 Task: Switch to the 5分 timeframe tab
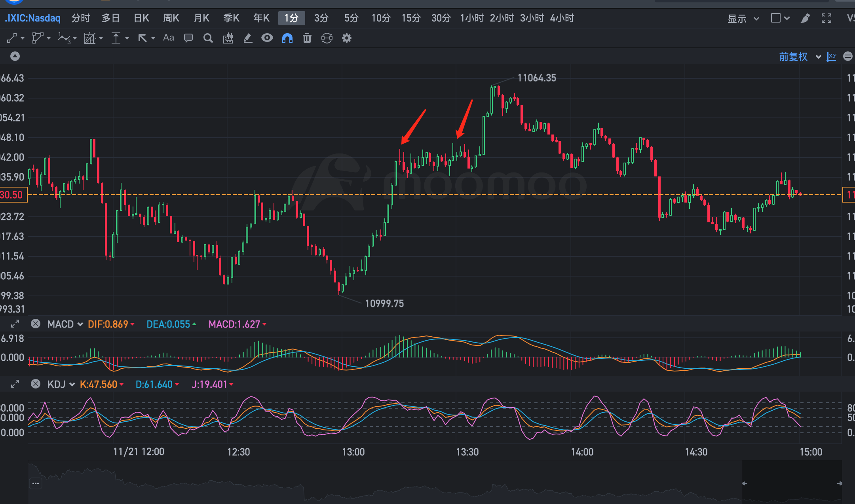coord(351,18)
